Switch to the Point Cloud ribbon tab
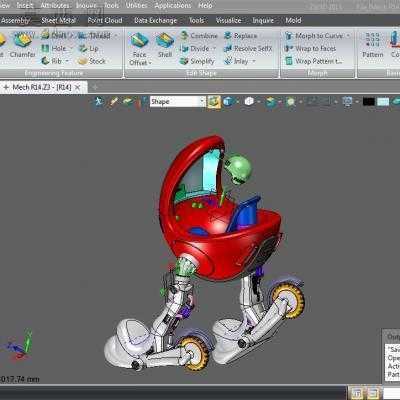 [105, 21]
